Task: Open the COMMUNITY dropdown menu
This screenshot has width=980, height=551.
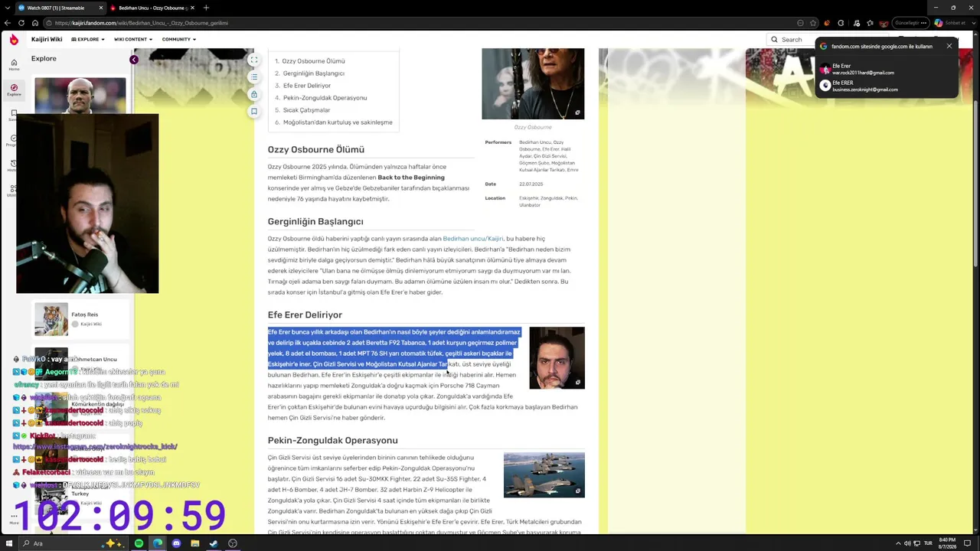Action: [x=178, y=39]
